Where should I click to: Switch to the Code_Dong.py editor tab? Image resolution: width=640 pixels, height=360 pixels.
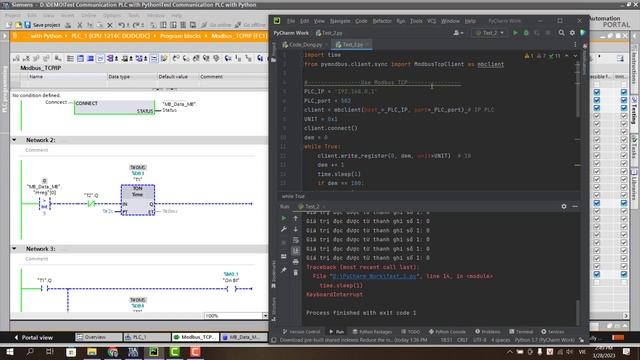[305, 44]
